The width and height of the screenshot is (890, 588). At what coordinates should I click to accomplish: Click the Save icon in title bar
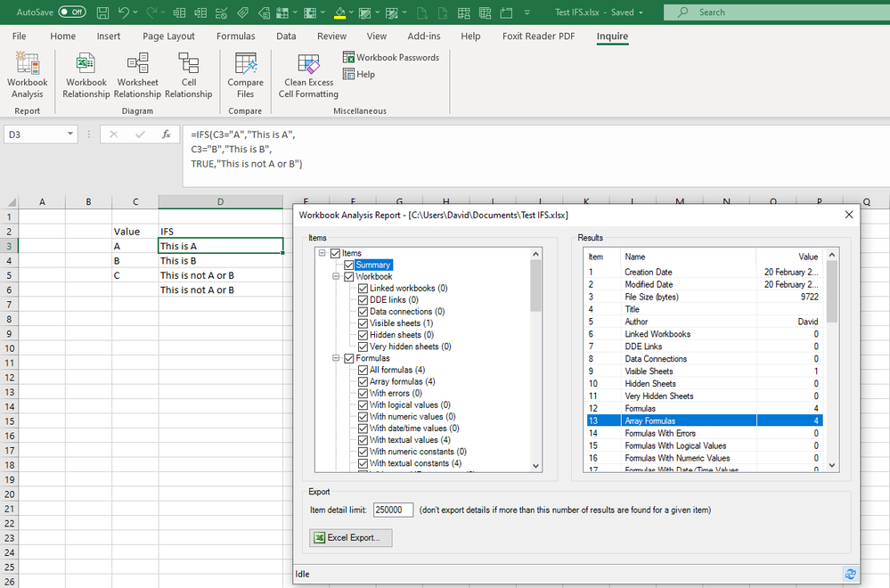pos(103,12)
